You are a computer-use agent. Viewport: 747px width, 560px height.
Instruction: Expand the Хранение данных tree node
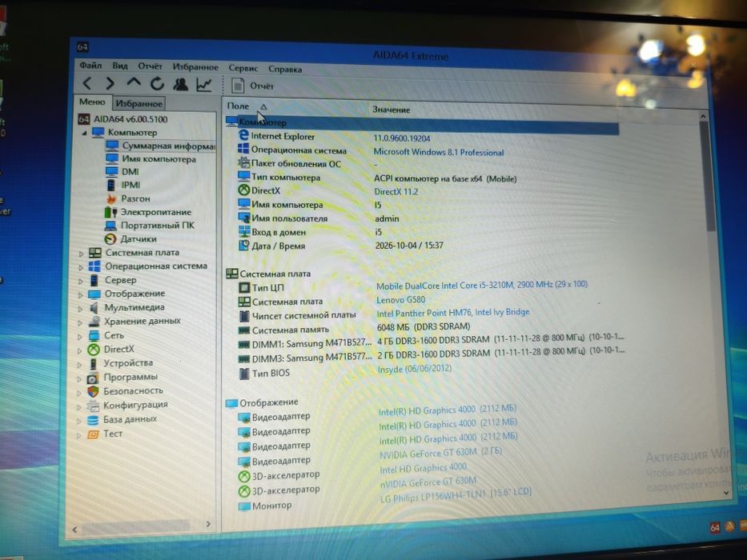(80, 322)
